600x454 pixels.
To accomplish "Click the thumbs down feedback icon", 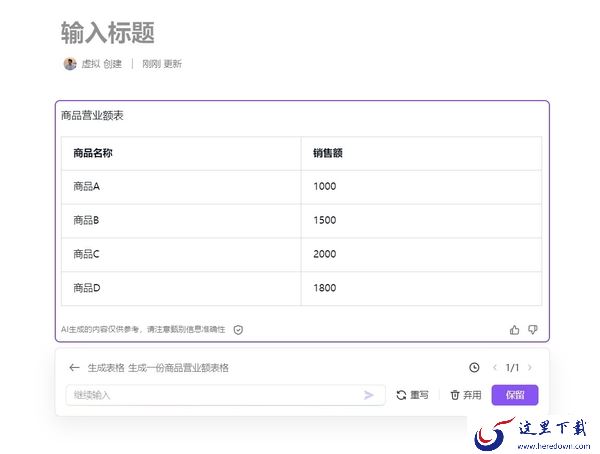I will pos(533,330).
